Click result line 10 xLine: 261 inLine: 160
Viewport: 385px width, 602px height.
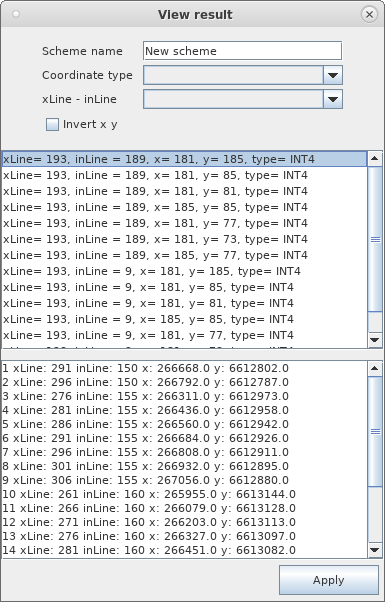(x=149, y=494)
